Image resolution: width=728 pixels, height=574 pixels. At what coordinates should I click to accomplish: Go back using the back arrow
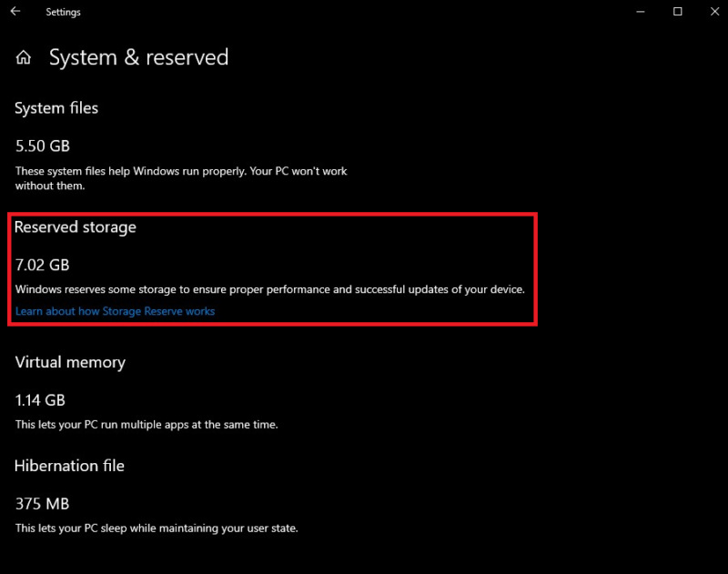pyautogui.click(x=15, y=11)
